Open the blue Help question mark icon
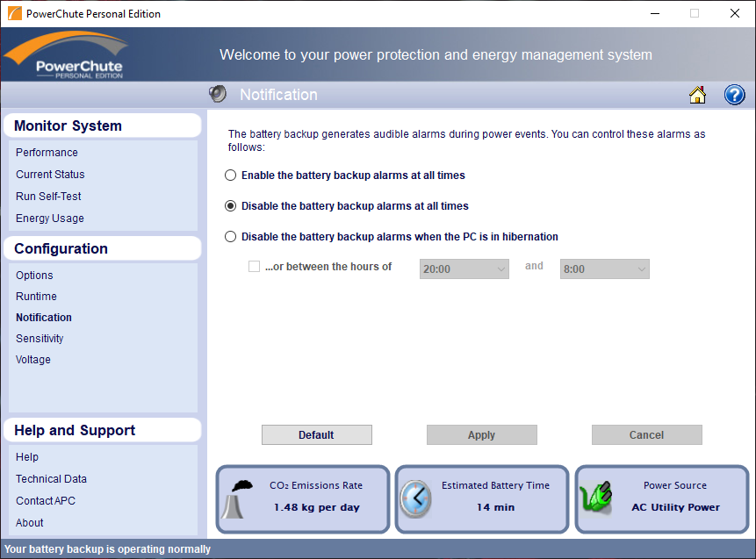Viewport: 756px width, 559px height. [734, 95]
